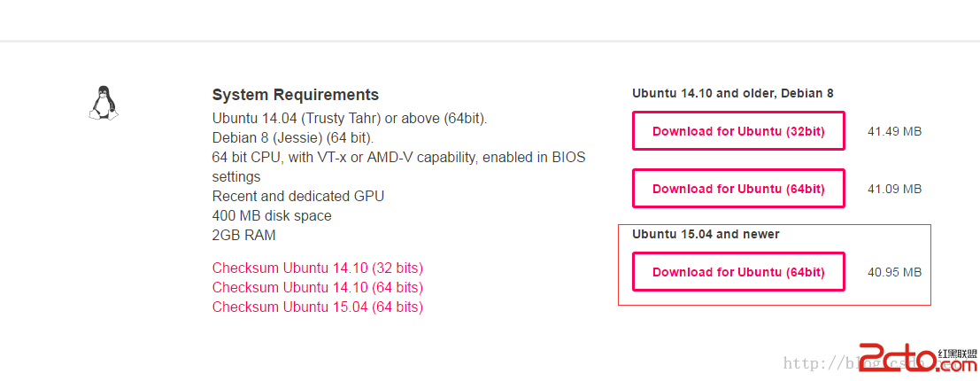Click the 'Recent and dedicated GPU' text
Image resolution: width=980 pixels, height=381 pixels.
[x=298, y=196]
